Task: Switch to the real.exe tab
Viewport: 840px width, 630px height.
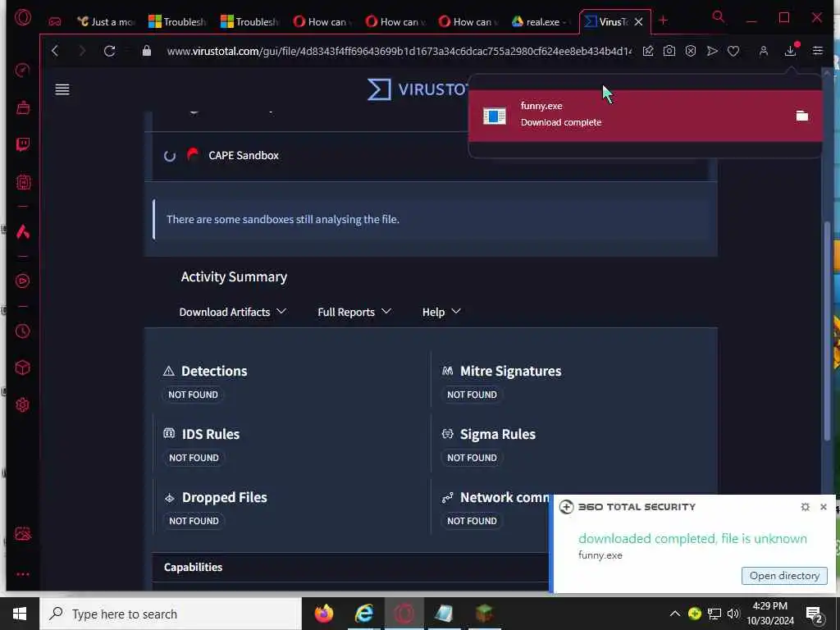Action: coord(541,22)
